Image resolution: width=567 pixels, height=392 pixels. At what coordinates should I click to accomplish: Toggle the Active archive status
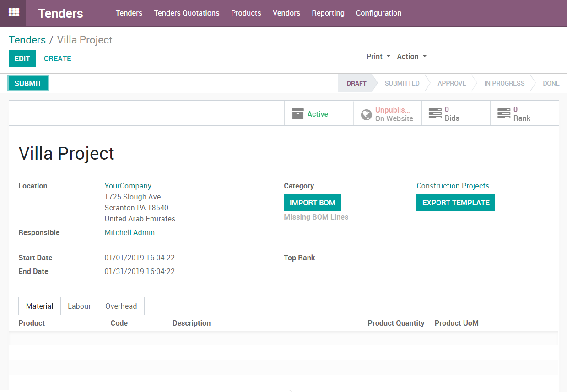[318, 114]
